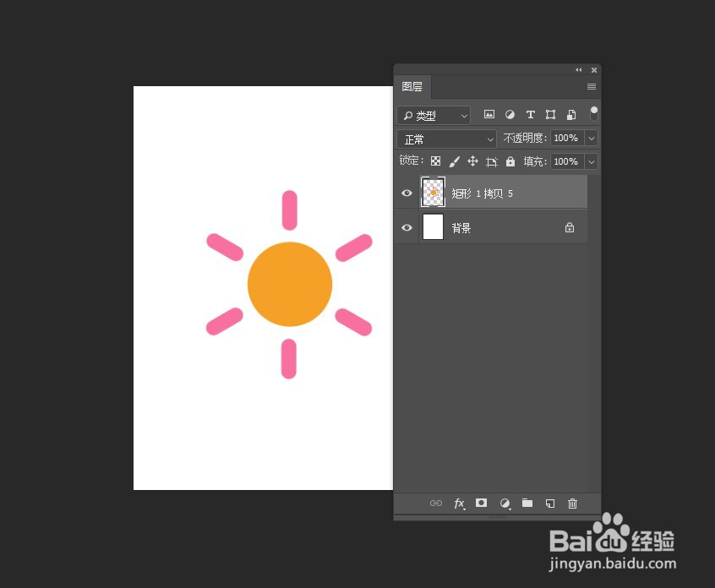Click the 矩形 1 拷贝 5 layer name
Screen dimensions: 715x588
(x=482, y=193)
